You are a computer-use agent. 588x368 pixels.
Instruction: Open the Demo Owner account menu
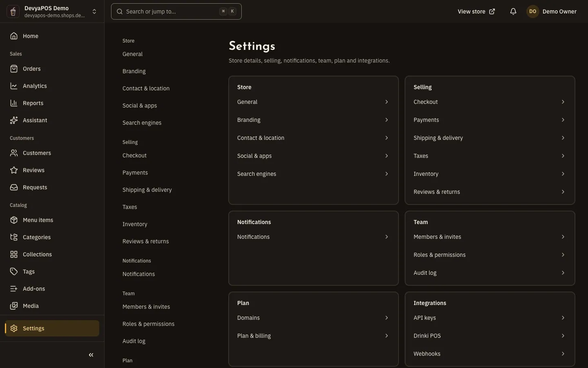coord(552,11)
